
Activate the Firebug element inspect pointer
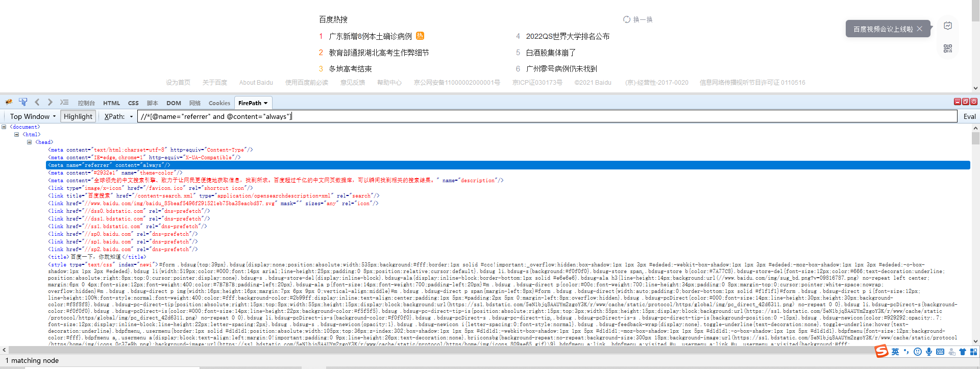[23, 102]
